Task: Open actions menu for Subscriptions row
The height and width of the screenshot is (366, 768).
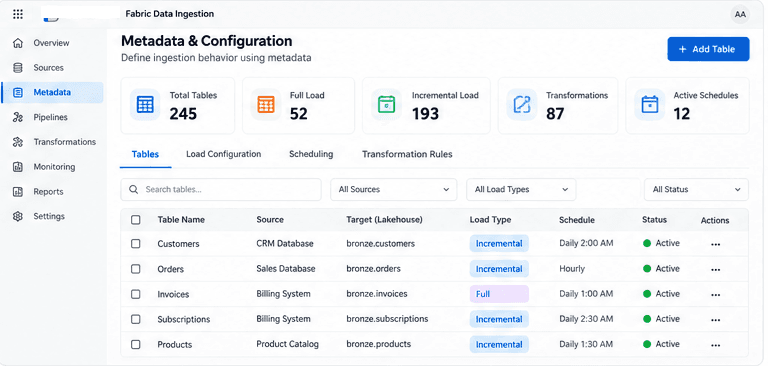Action: coord(716,320)
